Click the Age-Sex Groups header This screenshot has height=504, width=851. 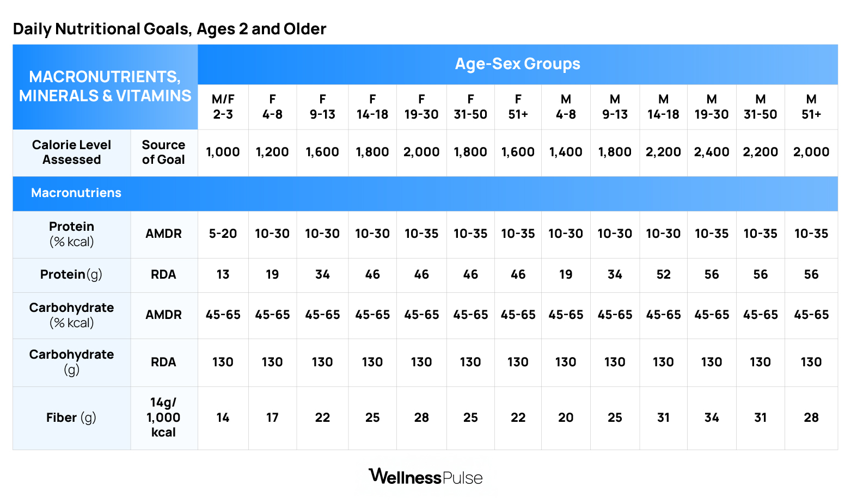click(517, 64)
